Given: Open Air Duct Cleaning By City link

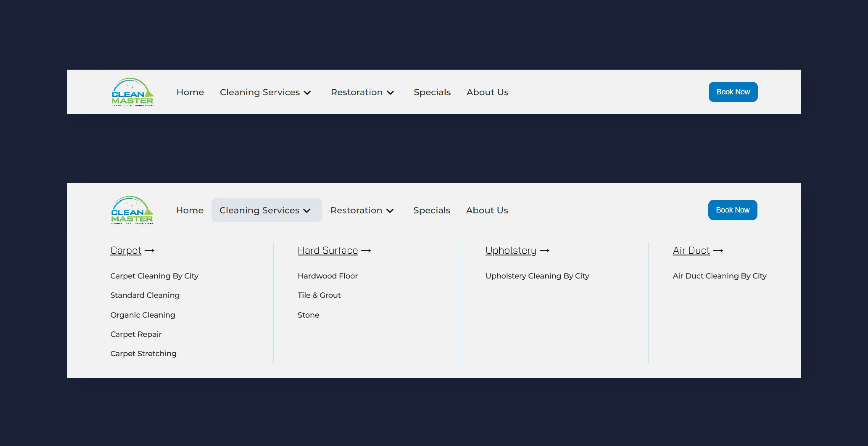Looking at the screenshot, I should 719,276.
